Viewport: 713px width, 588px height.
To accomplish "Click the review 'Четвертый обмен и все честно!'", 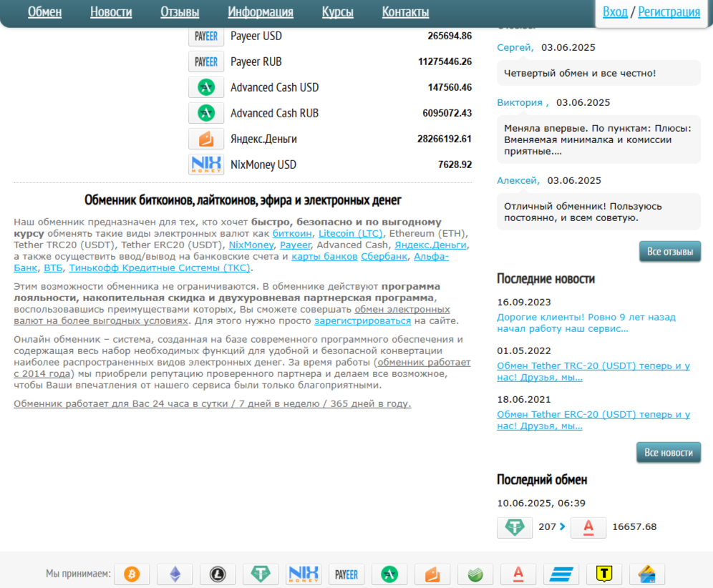I will click(598, 73).
